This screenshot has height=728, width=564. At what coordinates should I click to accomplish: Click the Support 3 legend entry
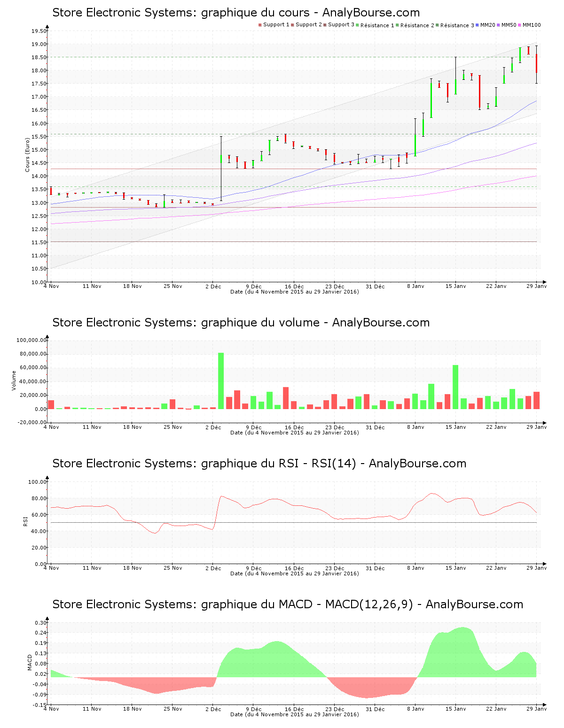[x=341, y=25]
